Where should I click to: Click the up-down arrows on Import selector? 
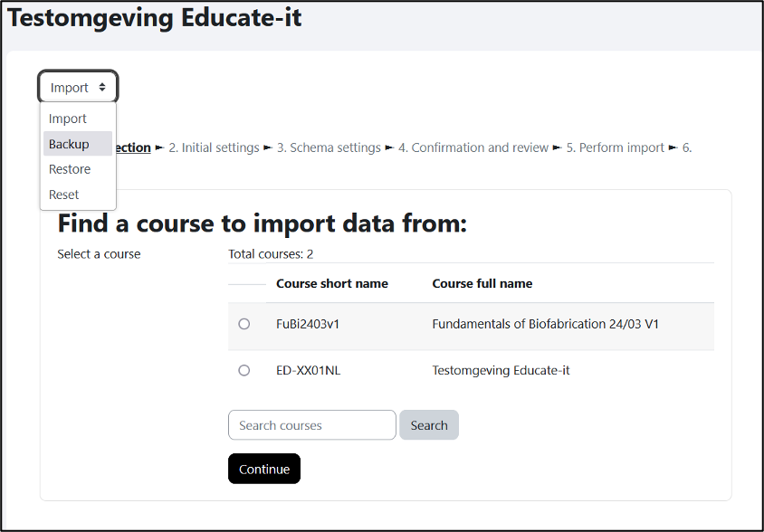tap(102, 87)
